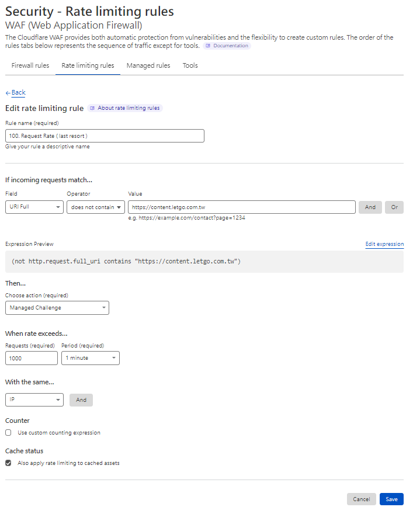Viewport: 420px width, 521px height.
Task: Open the Documentation link badge
Action: pos(227,46)
